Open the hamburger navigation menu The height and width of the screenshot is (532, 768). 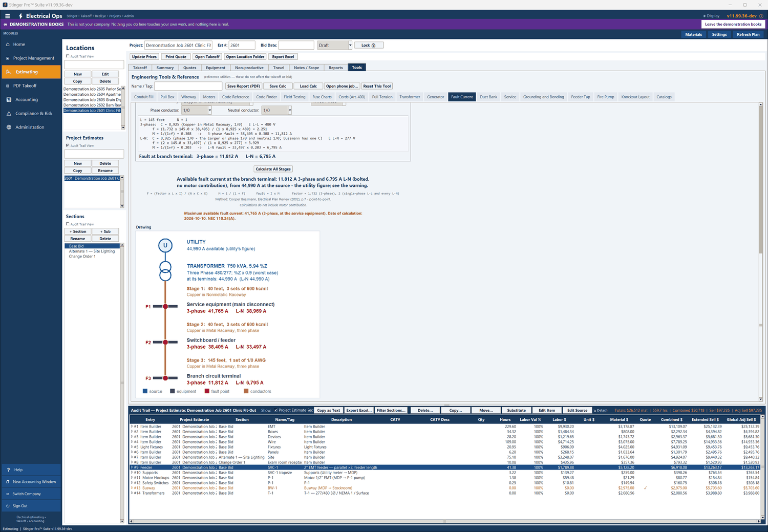point(8,16)
